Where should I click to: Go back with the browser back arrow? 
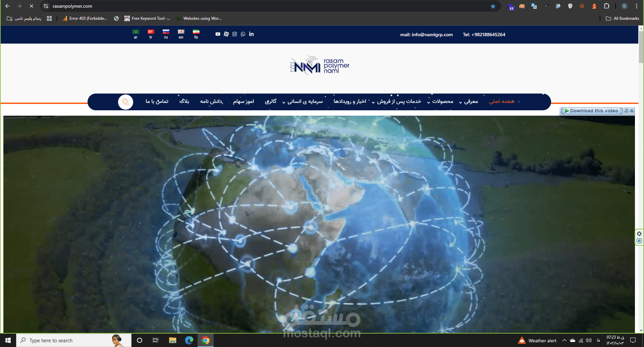(7, 6)
